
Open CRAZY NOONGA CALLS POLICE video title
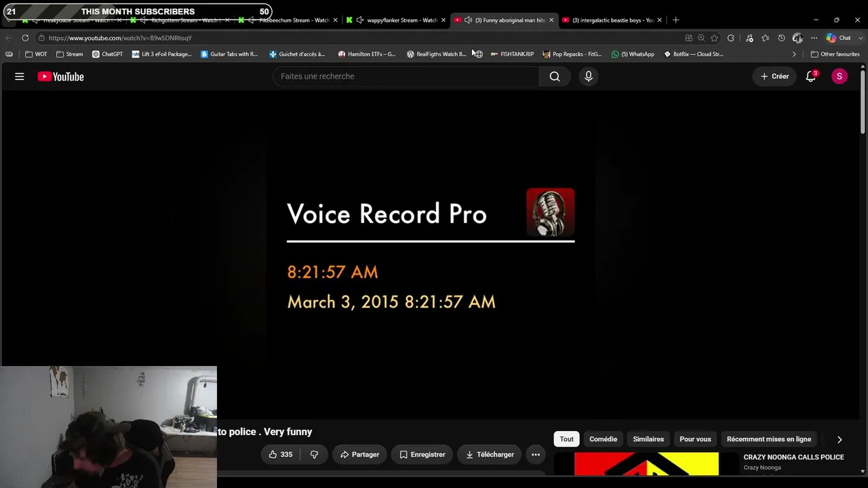(793, 457)
